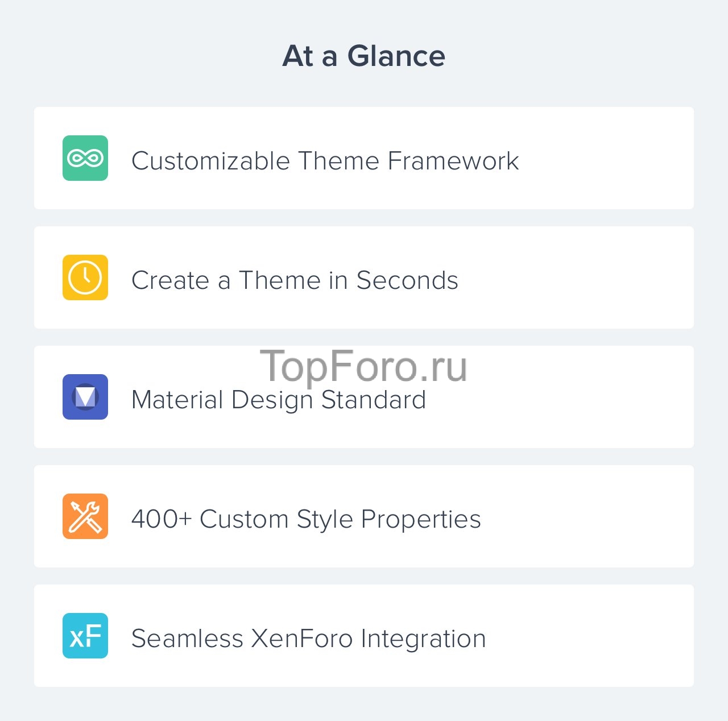Screen dimensions: 728x721
Task: Select Material Design Standard label
Action: click(279, 400)
